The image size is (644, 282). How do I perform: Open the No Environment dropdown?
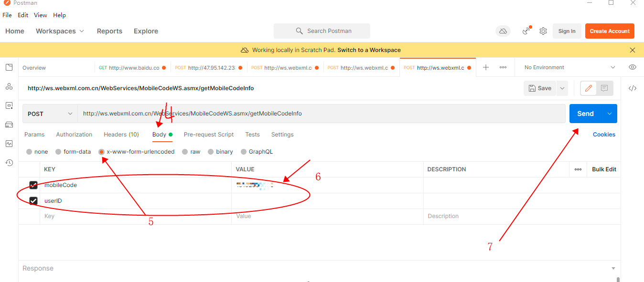click(570, 67)
